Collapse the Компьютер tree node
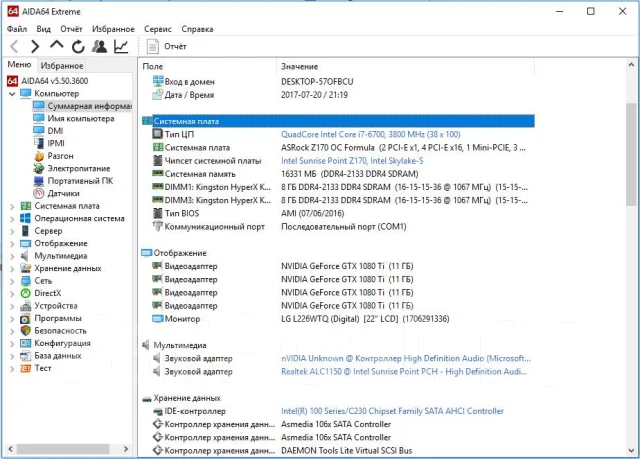Screen dimensions: 640x459 pyautogui.click(x=12, y=94)
